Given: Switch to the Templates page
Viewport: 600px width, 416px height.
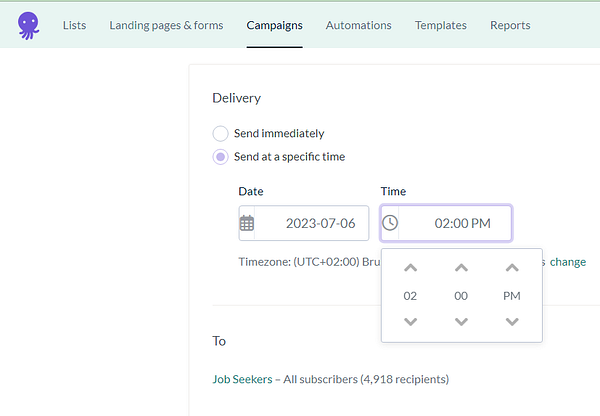Looking at the screenshot, I should [x=440, y=25].
